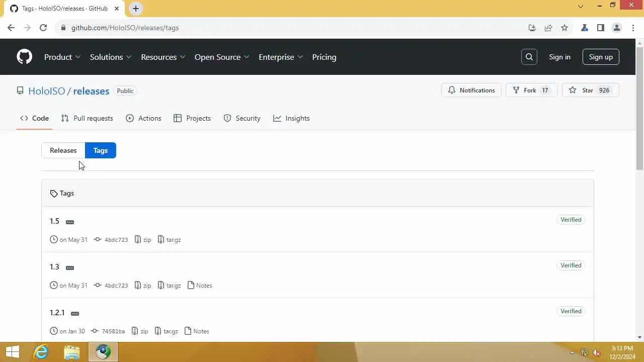Click the install app icon in address bar
The height and width of the screenshot is (362, 644).
[x=532, y=28]
